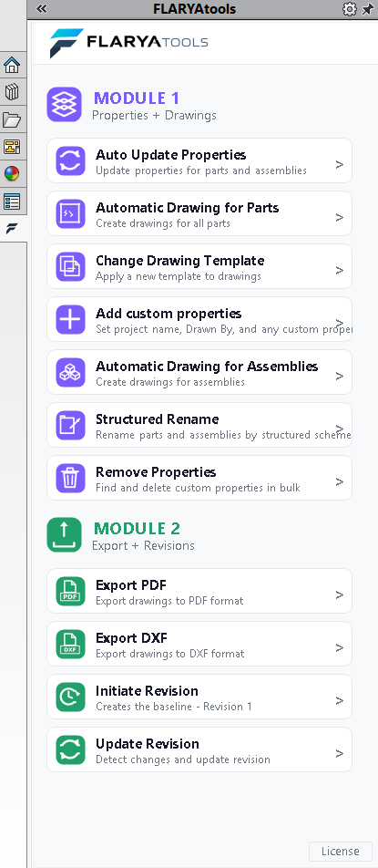Click the Automatic Drawing for Parts icon
Viewport: 378px width, 868px height.
71,213
